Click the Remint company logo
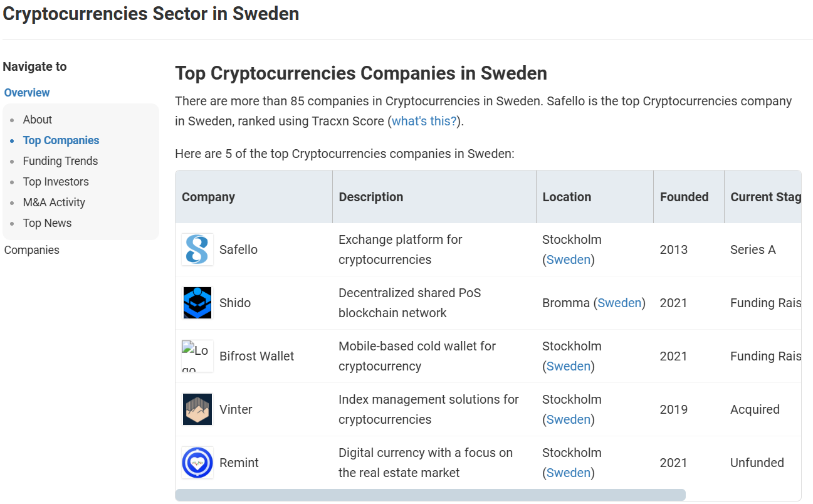Image resolution: width=813 pixels, height=504 pixels. (197, 463)
